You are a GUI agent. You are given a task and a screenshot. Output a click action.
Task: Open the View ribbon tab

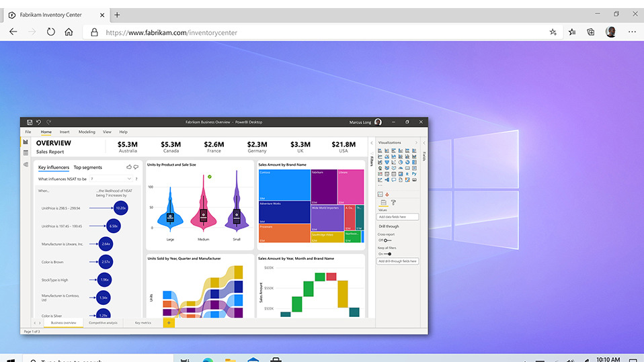[107, 132]
